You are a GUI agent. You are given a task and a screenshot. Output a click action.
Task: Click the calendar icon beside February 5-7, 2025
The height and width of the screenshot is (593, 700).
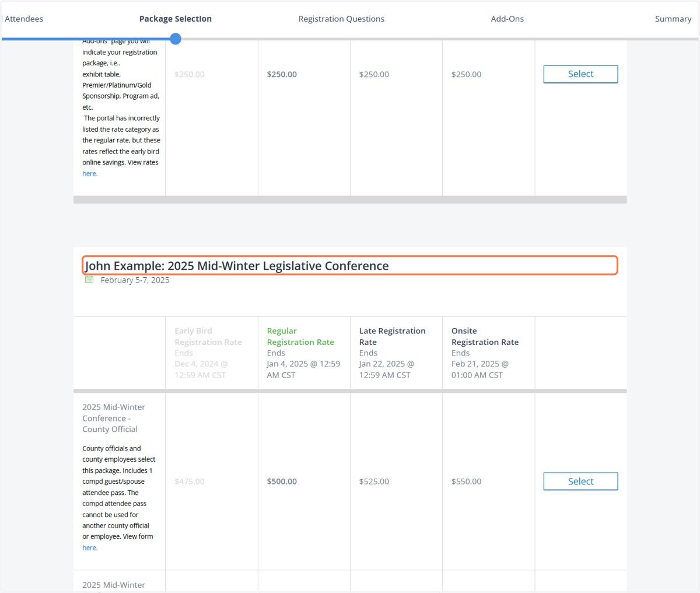pos(89,280)
